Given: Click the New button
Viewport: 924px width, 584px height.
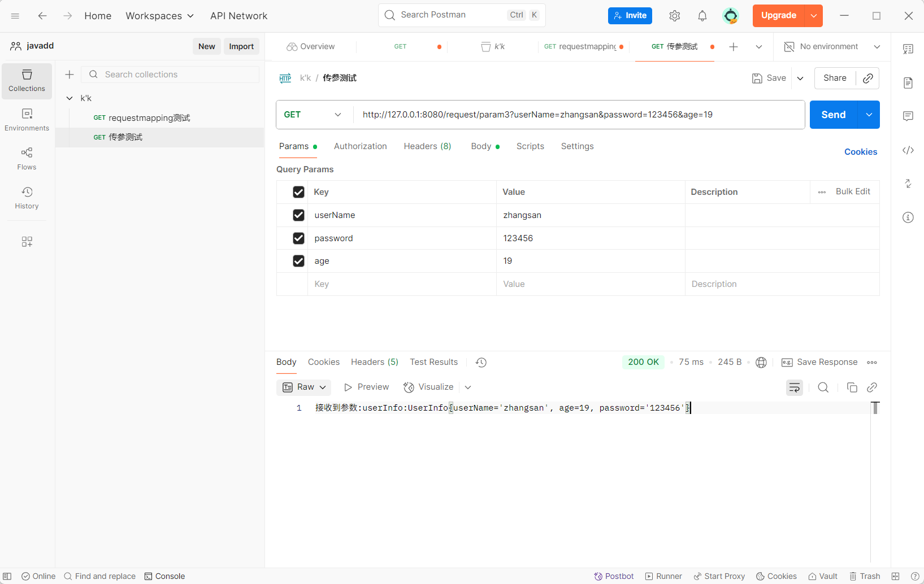Looking at the screenshot, I should click(206, 46).
